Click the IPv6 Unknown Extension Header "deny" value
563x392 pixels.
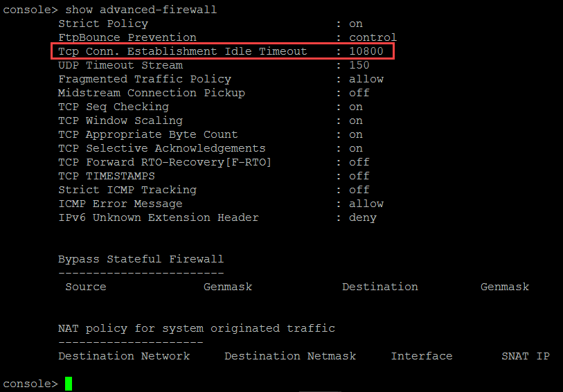[x=363, y=217]
